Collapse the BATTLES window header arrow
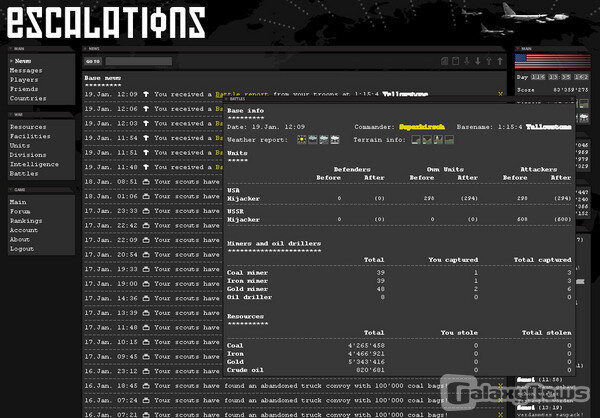The width and height of the screenshot is (600, 418). [x=227, y=99]
